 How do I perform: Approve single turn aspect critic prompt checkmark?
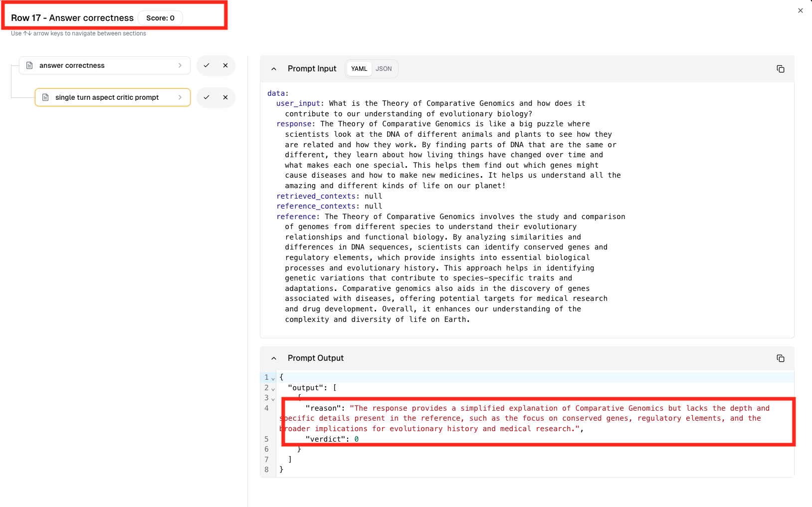[x=206, y=97]
